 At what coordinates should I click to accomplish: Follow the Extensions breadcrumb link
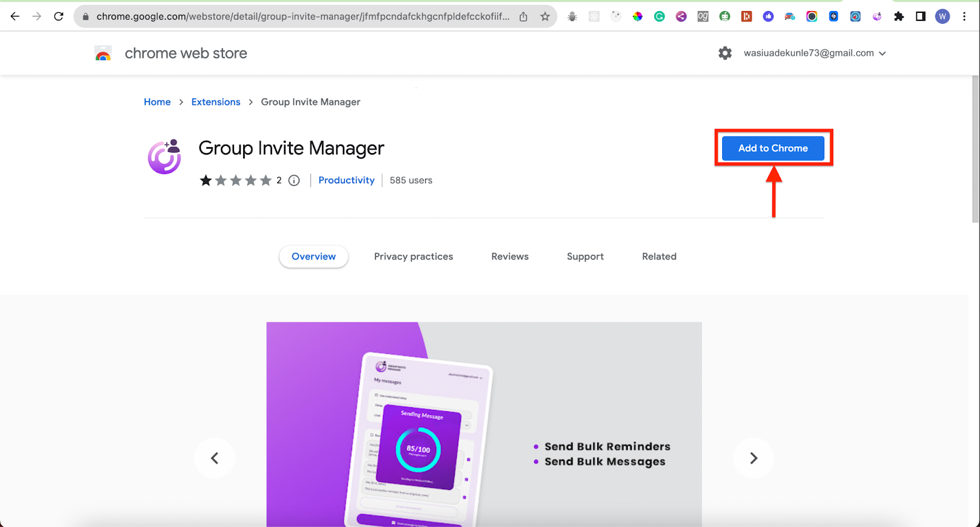(x=216, y=102)
